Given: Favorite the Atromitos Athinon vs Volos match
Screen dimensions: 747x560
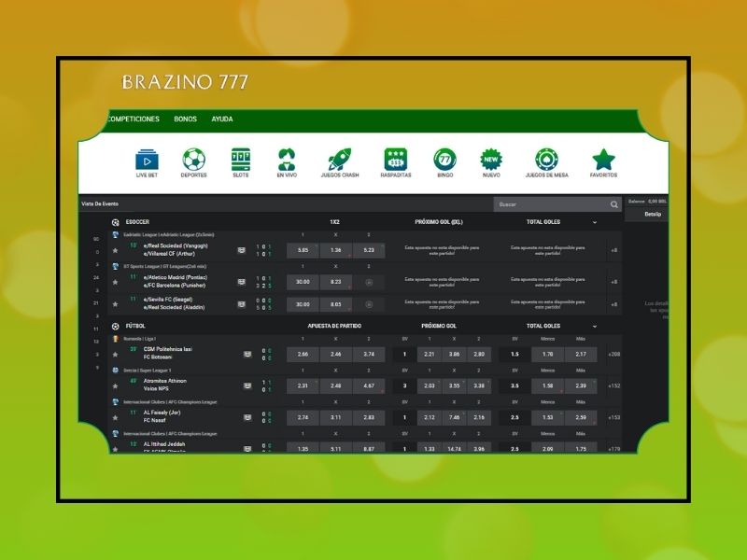Looking at the screenshot, I should pyautogui.click(x=115, y=386).
